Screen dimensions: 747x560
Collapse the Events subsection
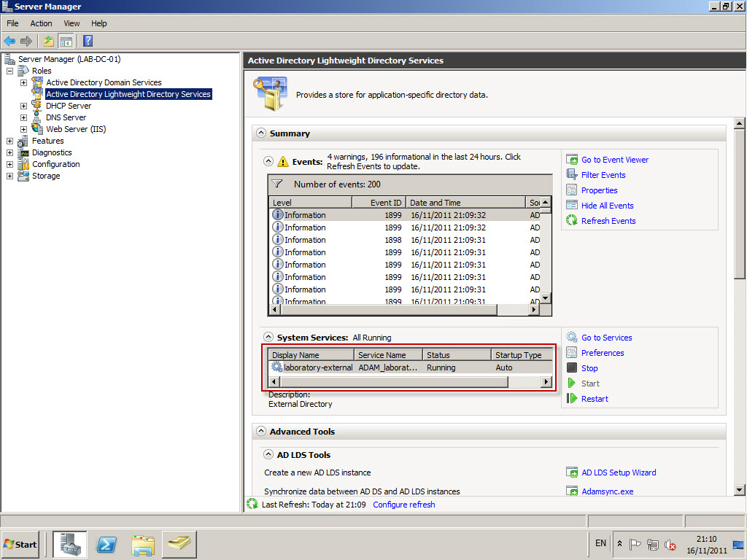click(268, 161)
